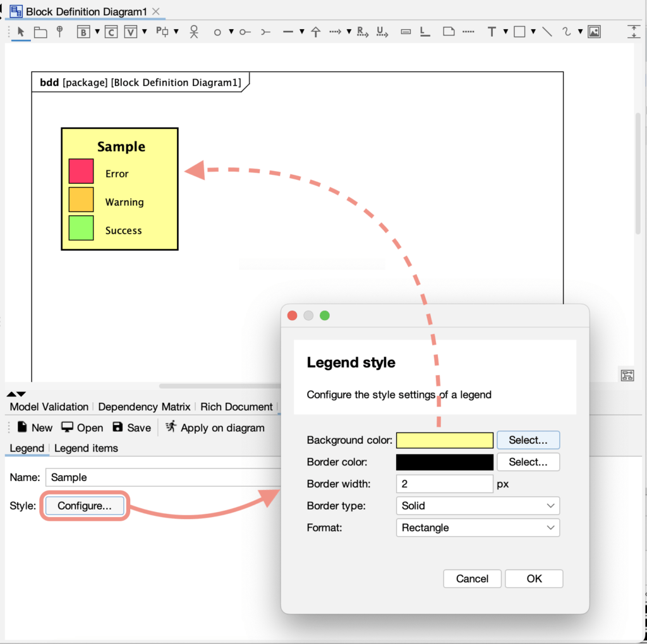Select the arrow selection tool

pyautogui.click(x=21, y=32)
